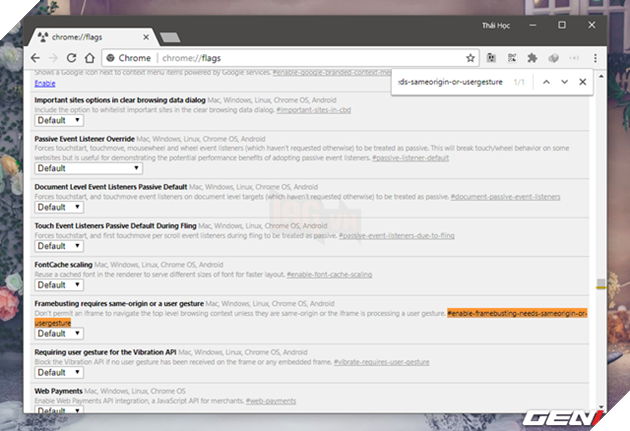The height and width of the screenshot is (431, 630).
Task: Open dropdown for Important sites options flag
Action: coord(59,120)
